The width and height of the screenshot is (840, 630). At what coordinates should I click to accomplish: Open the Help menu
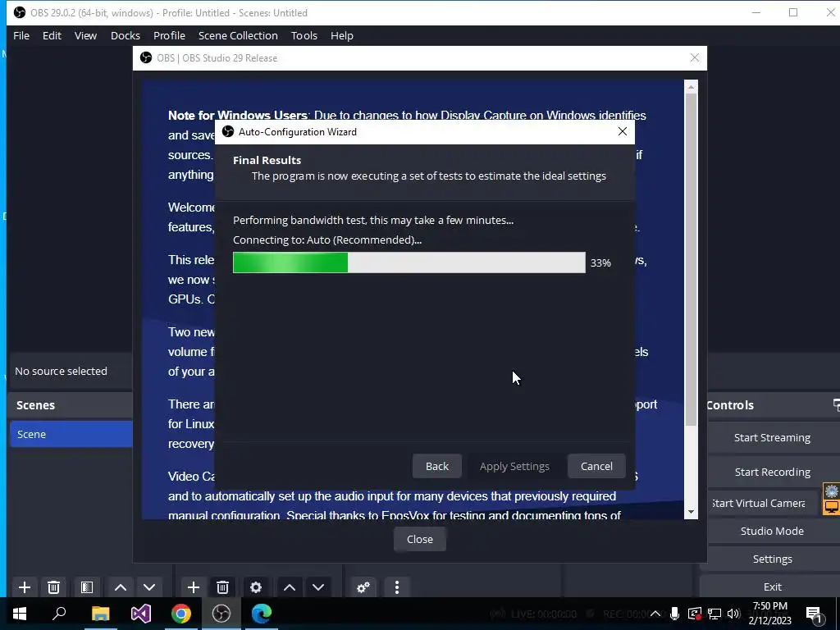[342, 35]
